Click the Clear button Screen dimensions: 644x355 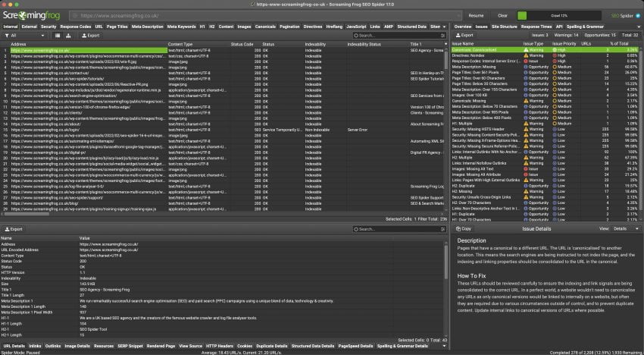(x=503, y=16)
